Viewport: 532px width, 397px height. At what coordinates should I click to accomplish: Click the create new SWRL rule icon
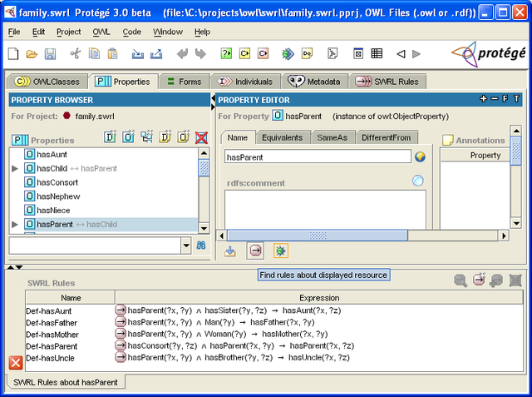click(x=479, y=280)
